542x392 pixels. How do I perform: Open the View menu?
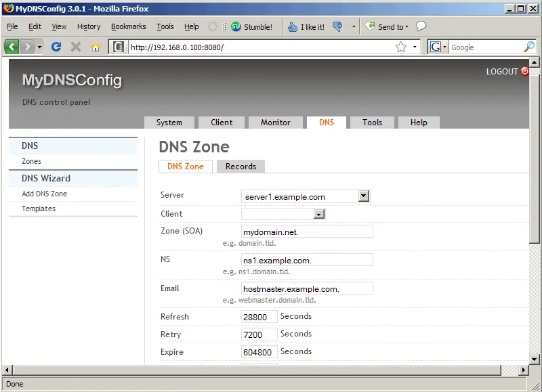(x=59, y=26)
